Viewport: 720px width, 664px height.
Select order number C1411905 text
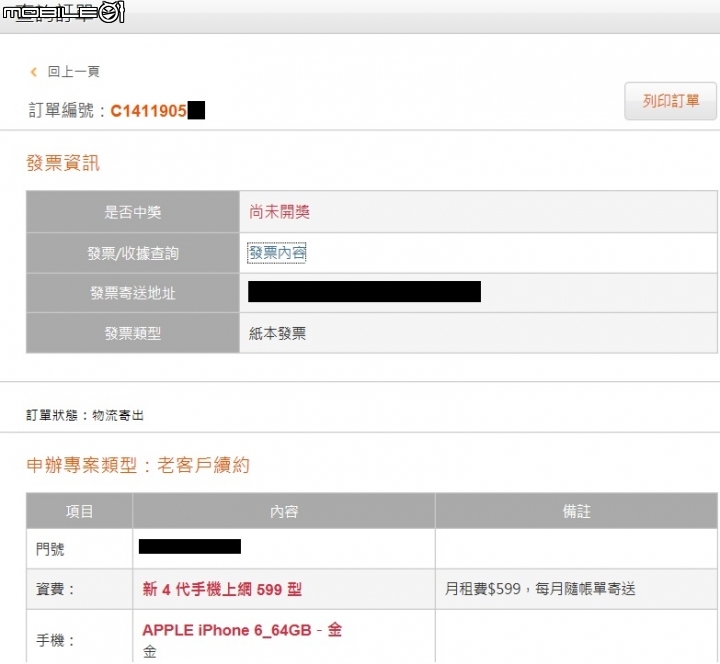pos(148,111)
